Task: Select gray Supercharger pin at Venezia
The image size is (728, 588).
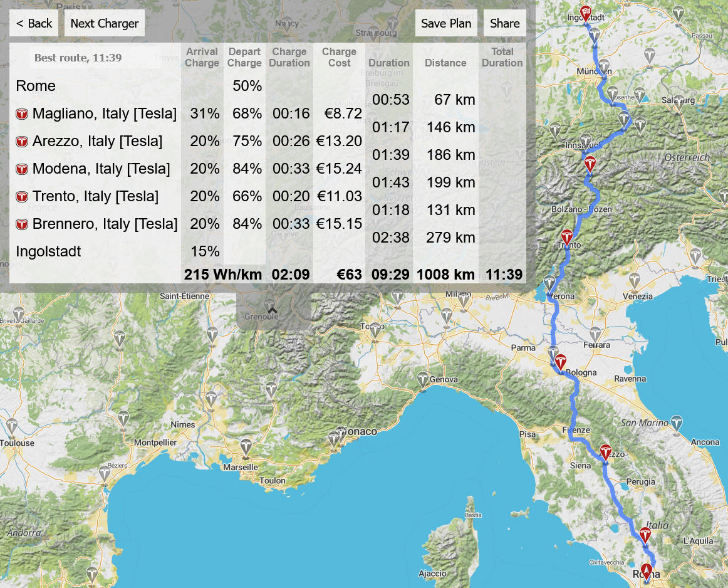Action: pos(635,281)
